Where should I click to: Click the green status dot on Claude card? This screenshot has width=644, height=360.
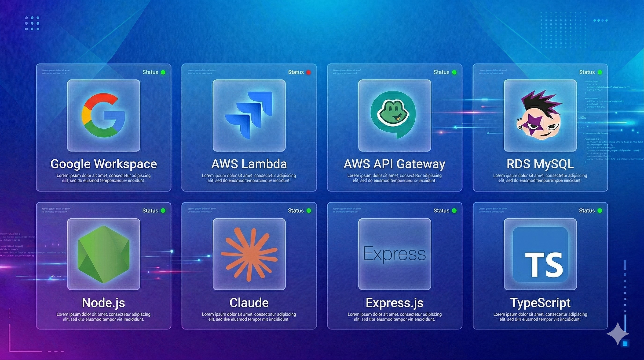click(309, 210)
